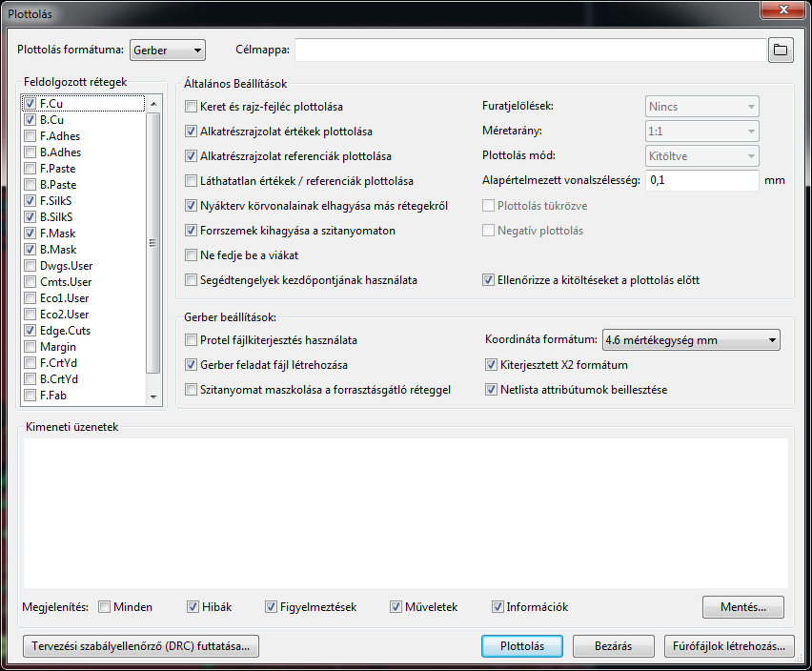The height and width of the screenshot is (671, 812).
Task: Enable the B.Paste layer
Action: coord(30,184)
